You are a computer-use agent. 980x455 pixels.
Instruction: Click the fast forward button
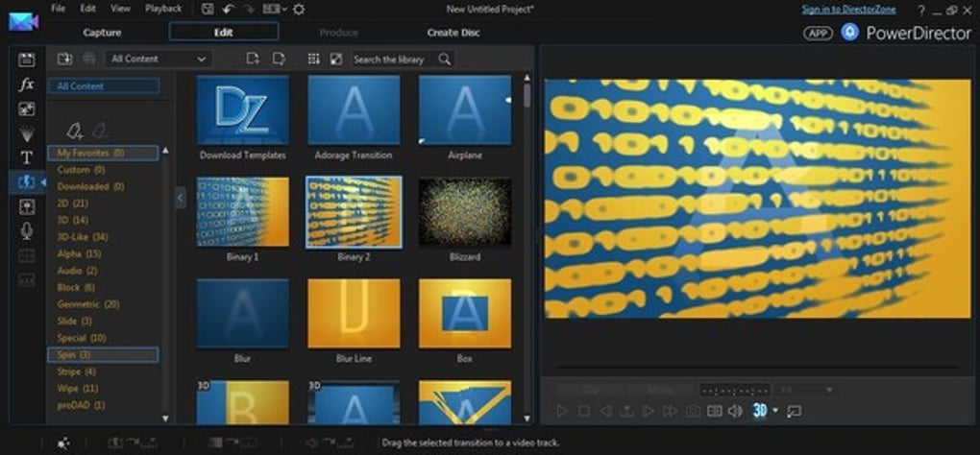tap(670, 411)
